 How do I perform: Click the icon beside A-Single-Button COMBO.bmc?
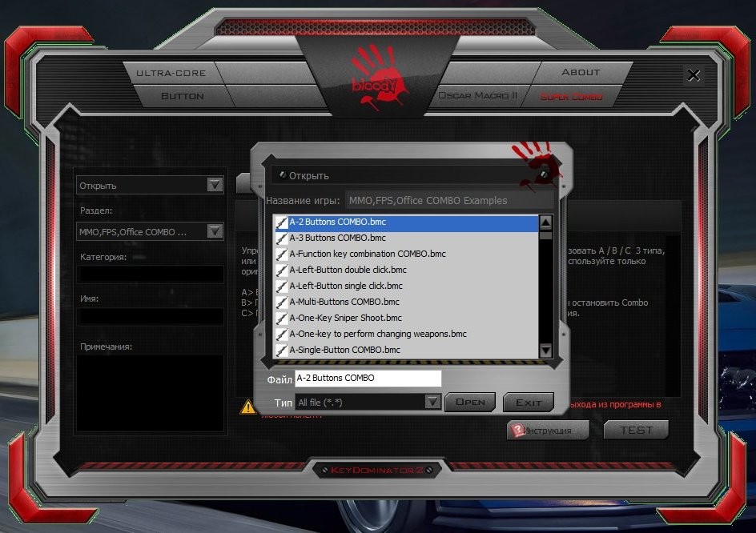(x=281, y=351)
